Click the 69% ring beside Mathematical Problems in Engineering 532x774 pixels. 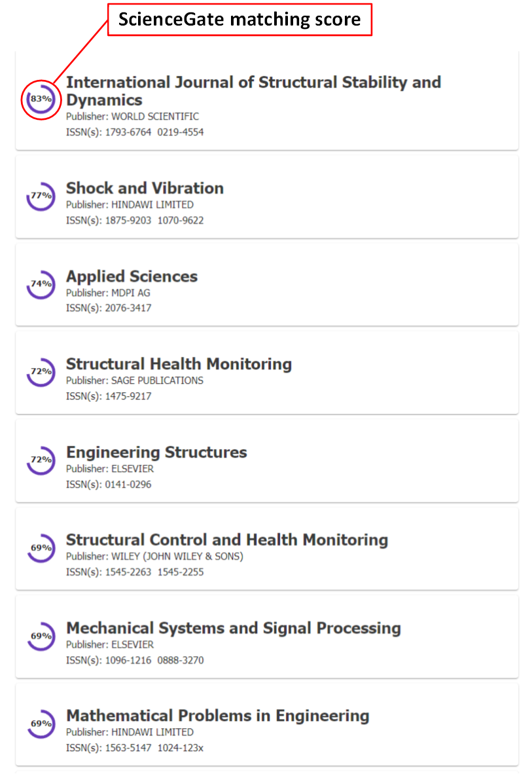click(x=41, y=724)
